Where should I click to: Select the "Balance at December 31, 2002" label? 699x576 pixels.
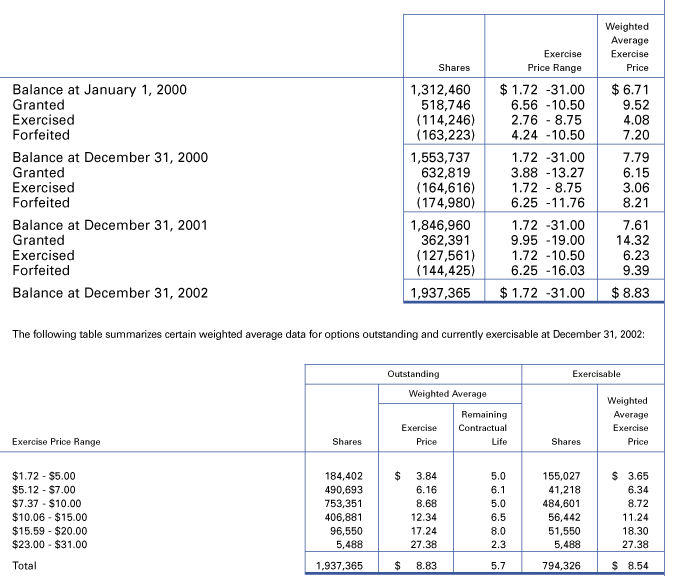click(110, 293)
